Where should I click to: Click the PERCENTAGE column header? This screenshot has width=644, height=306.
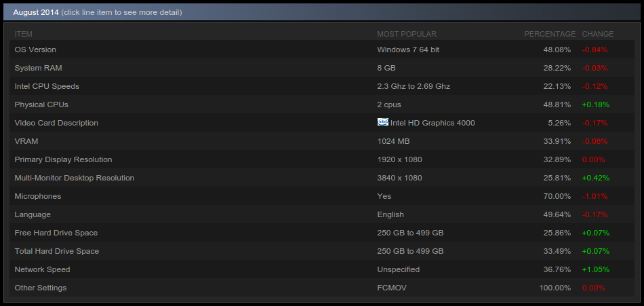click(550, 34)
